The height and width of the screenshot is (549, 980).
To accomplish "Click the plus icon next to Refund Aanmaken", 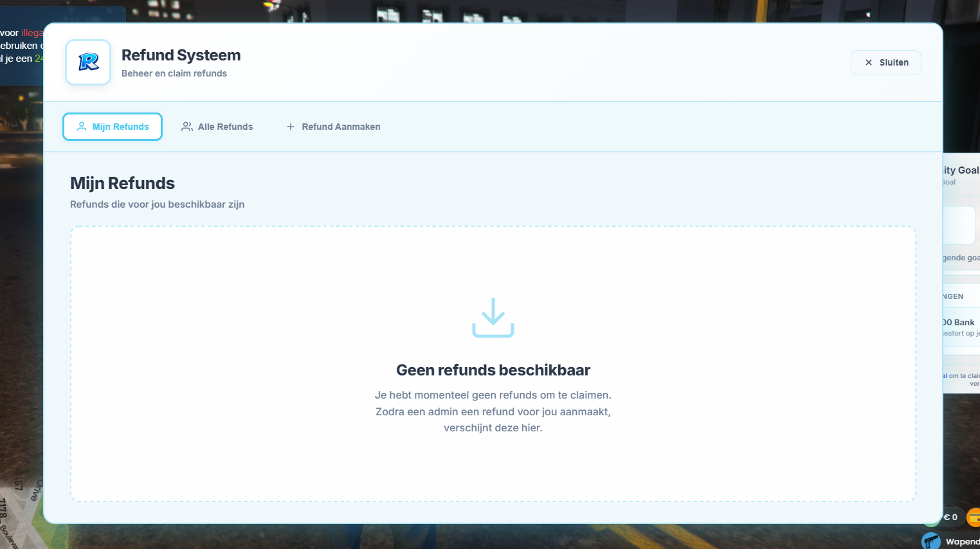I will [x=290, y=127].
